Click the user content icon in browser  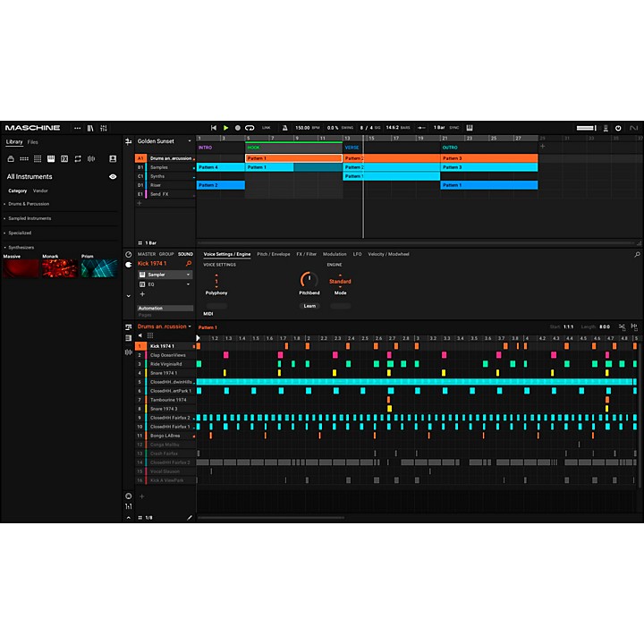(113, 158)
